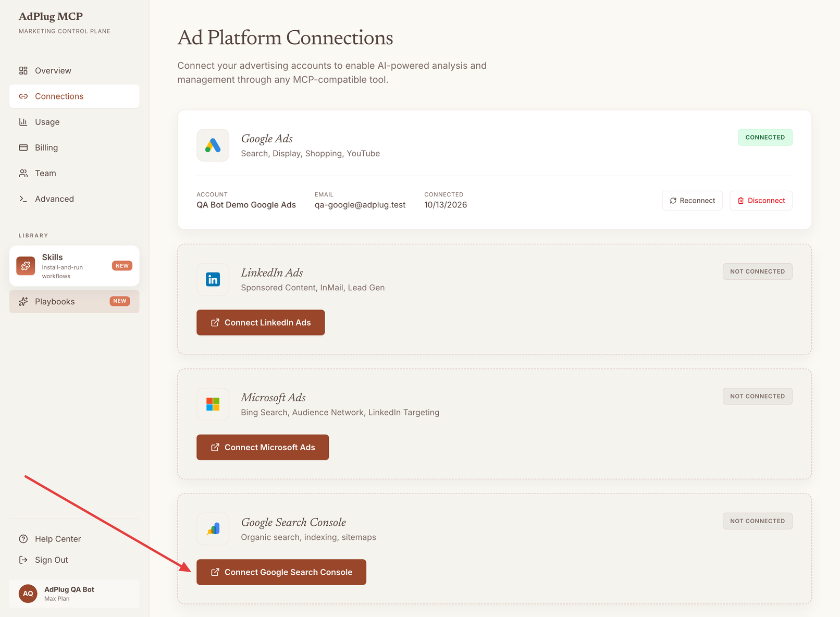Open the Billing section
Viewport: 840px width, 617px height.
tap(74, 147)
